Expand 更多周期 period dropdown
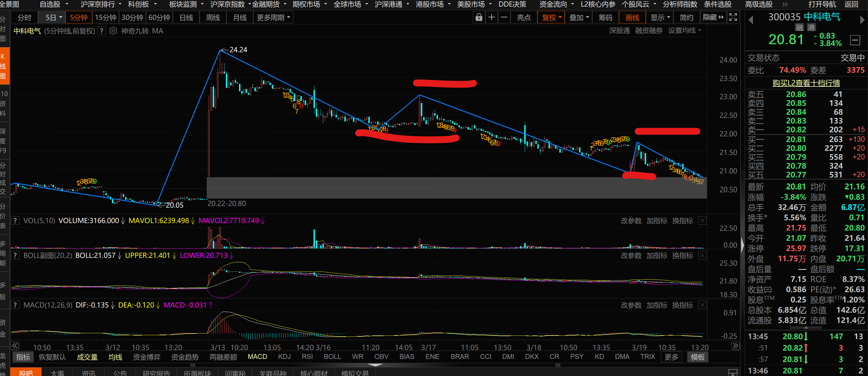Screen dimensions: 868x376 273,17
